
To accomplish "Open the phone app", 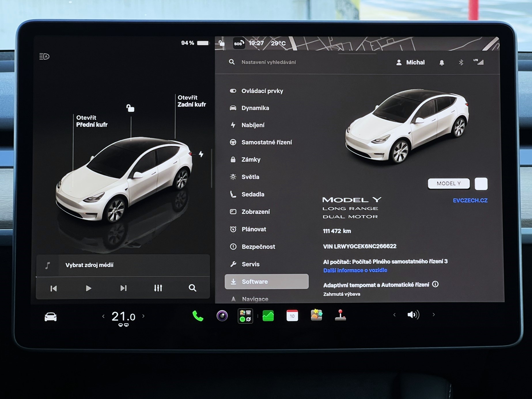I will point(198,316).
